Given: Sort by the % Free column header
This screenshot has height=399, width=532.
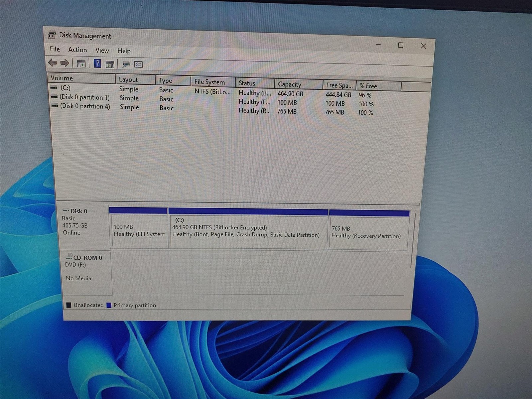Looking at the screenshot, I should tap(379, 86).
